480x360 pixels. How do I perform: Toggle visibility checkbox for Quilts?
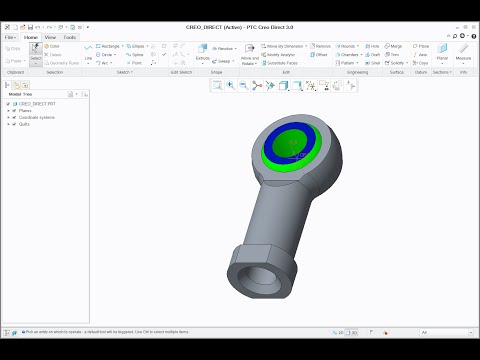pyautogui.click(x=14, y=124)
